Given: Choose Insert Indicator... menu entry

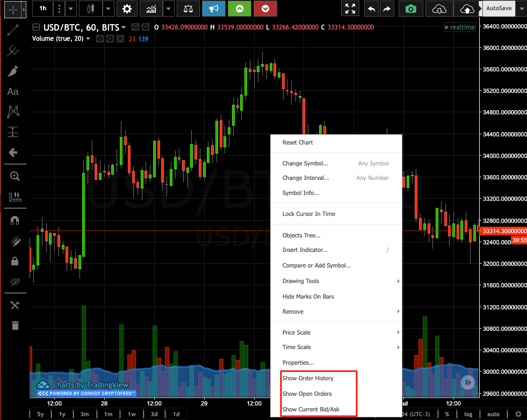Looking at the screenshot, I should (336, 250).
